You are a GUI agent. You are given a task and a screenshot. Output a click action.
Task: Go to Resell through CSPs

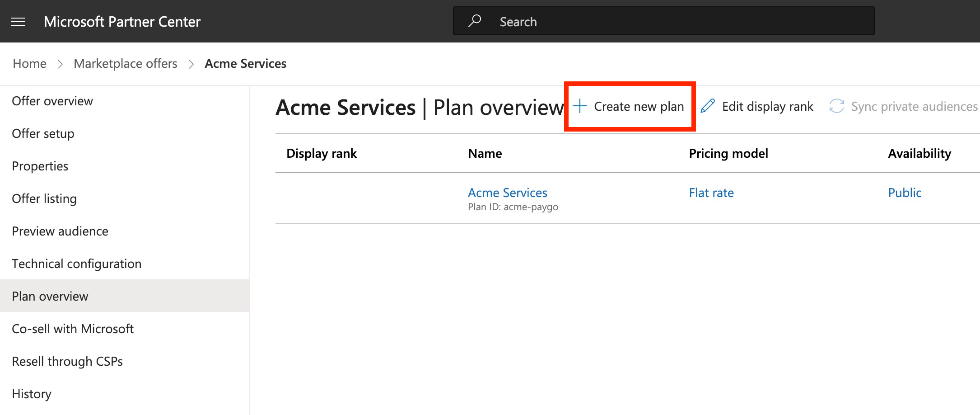click(x=67, y=362)
